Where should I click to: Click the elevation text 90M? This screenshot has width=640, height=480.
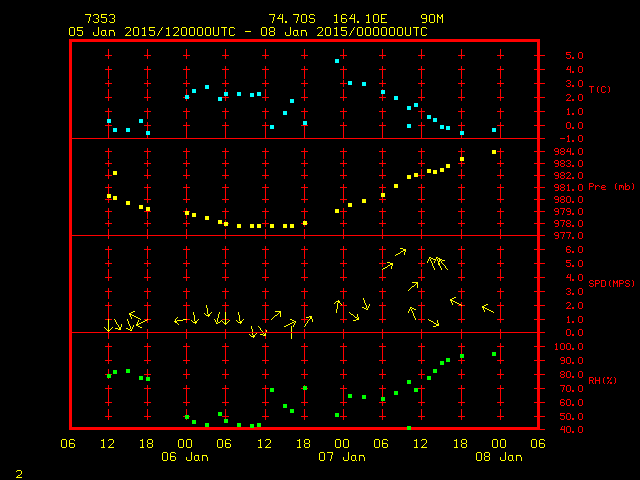(x=432, y=19)
